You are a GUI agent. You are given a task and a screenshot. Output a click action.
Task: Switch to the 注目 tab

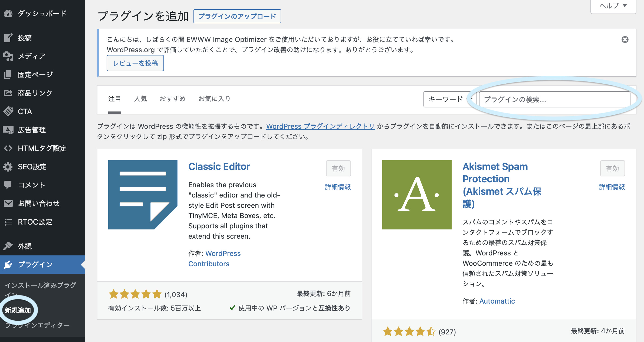click(x=114, y=99)
